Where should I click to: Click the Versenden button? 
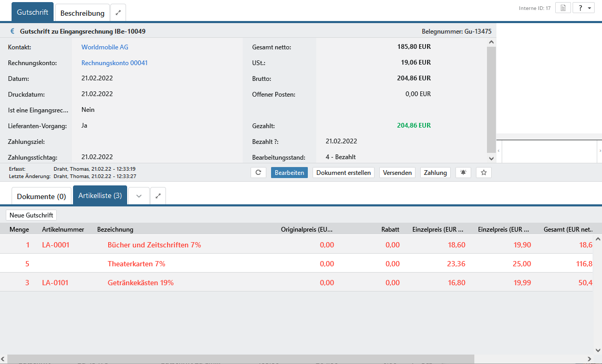(x=397, y=173)
